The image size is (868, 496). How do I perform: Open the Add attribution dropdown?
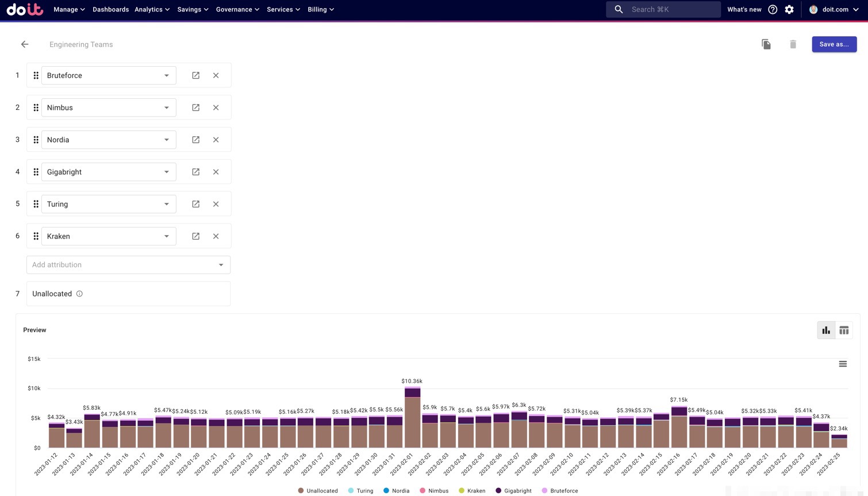pos(221,265)
